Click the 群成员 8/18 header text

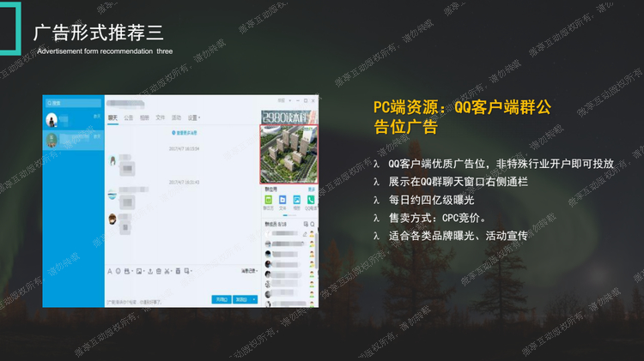pyautogui.click(x=276, y=224)
